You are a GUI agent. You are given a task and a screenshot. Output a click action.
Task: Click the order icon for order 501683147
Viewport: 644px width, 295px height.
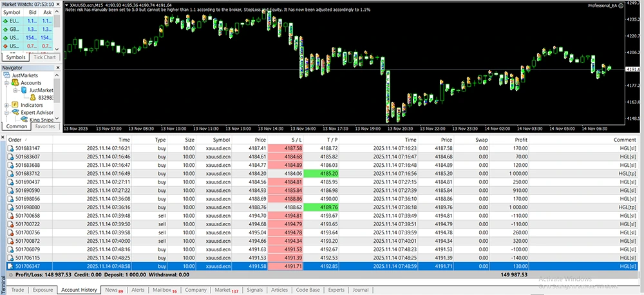(x=10, y=148)
